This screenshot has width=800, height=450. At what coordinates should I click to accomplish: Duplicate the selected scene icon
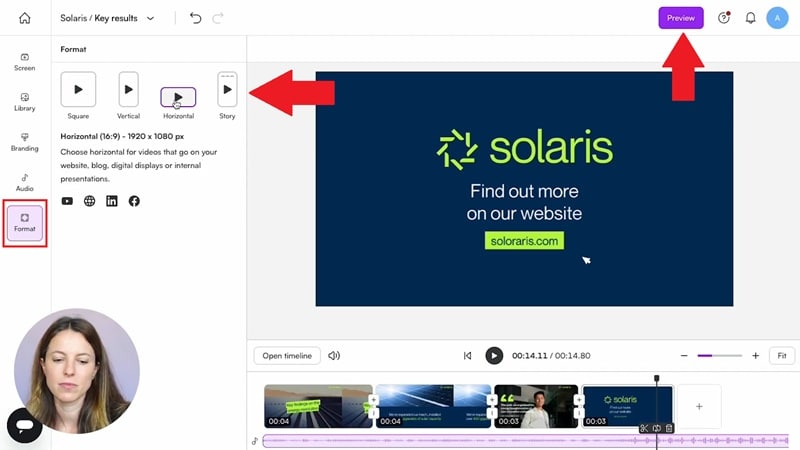pyautogui.click(x=657, y=428)
